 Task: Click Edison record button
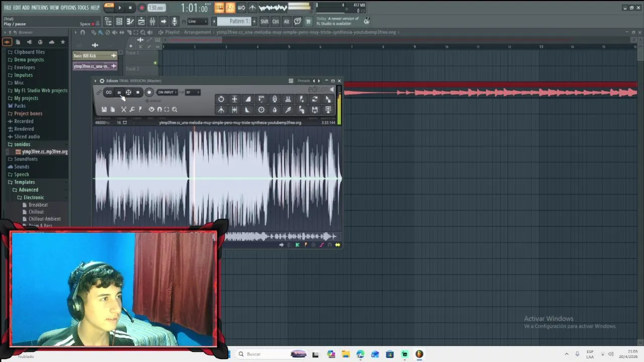tap(149, 92)
